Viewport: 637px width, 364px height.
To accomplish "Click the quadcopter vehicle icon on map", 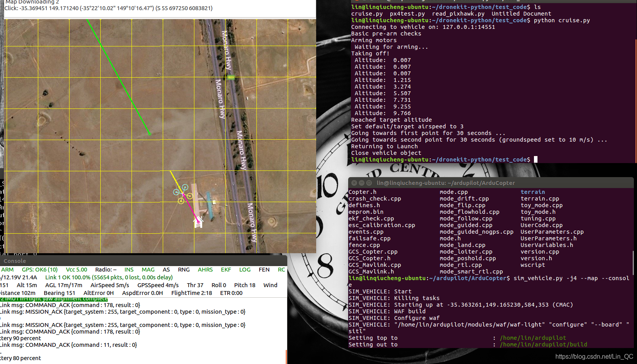I will tap(183, 194).
